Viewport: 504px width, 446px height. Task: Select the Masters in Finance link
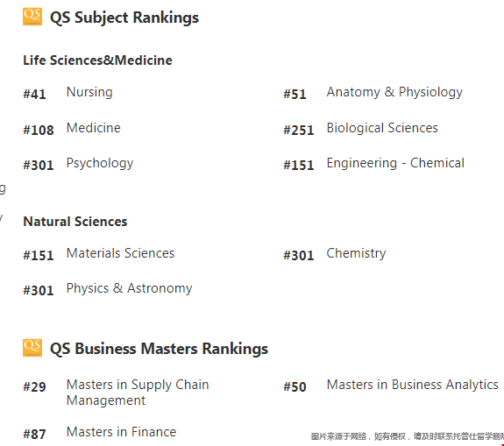click(121, 432)
